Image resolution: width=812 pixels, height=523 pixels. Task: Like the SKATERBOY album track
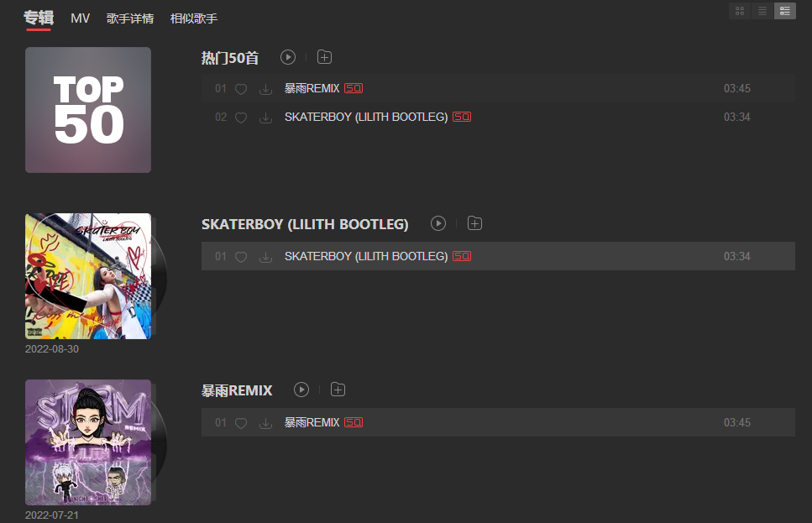pyautogui.click(x=241, y=257)
